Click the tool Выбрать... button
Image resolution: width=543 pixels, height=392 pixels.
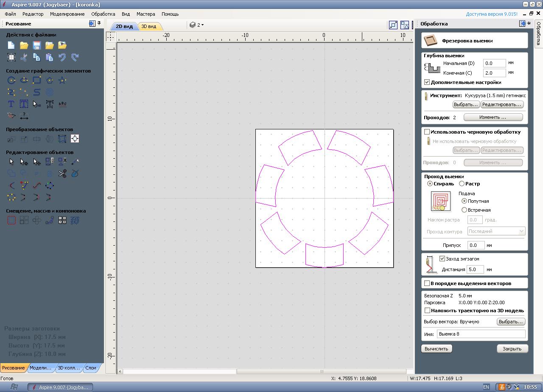(466, 104)
